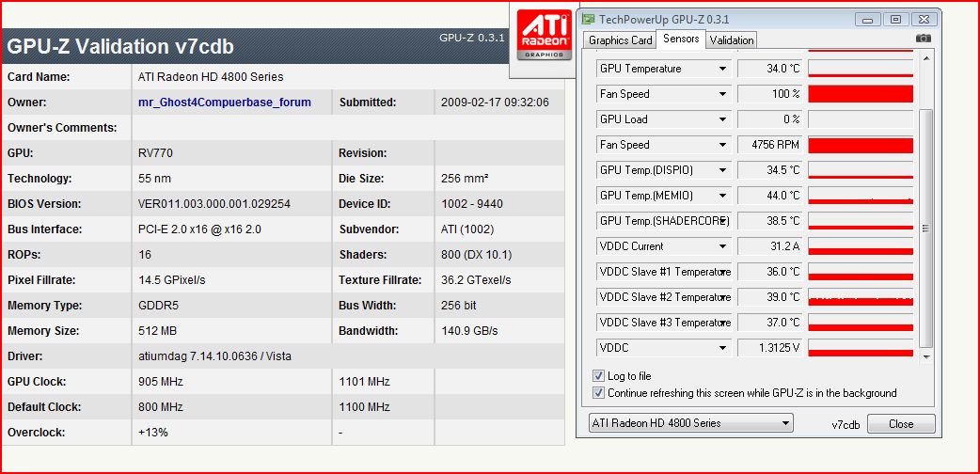The image size is (980, 474).
Task: Click the PCI-E 2.0 x16 @ x16 2.0 value
Action: click(199, 229)
